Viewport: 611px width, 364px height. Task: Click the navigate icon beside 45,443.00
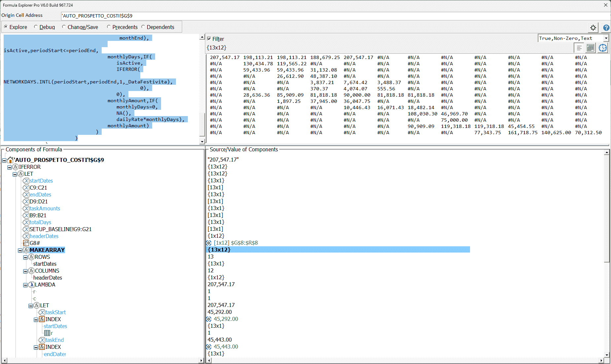[209, 347]
